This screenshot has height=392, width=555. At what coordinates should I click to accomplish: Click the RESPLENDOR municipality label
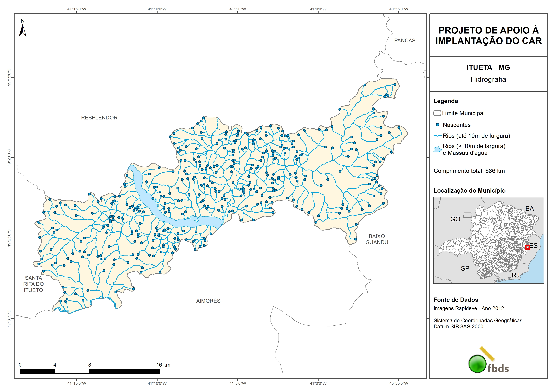(x=99, y=118)
